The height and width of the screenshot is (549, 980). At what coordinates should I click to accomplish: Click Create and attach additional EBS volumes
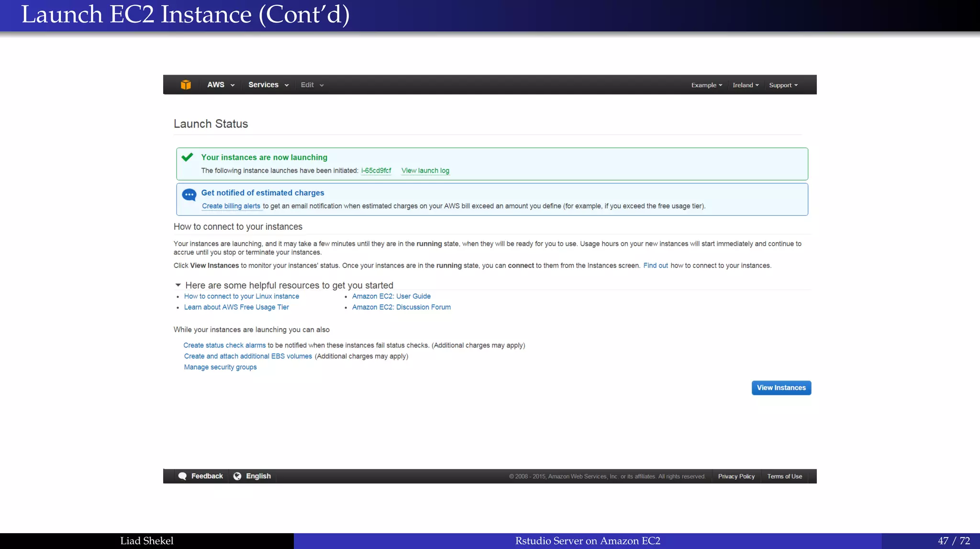tap(248, 357)
